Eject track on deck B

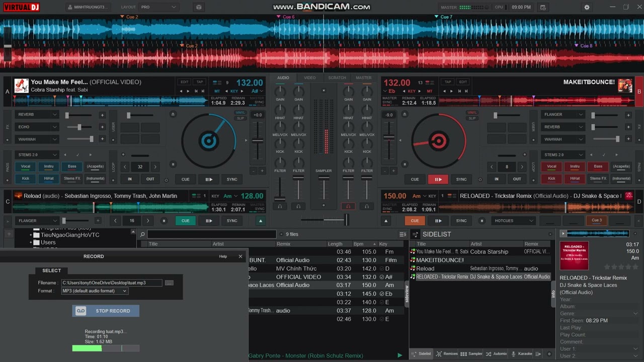click(x=404, y=115)
